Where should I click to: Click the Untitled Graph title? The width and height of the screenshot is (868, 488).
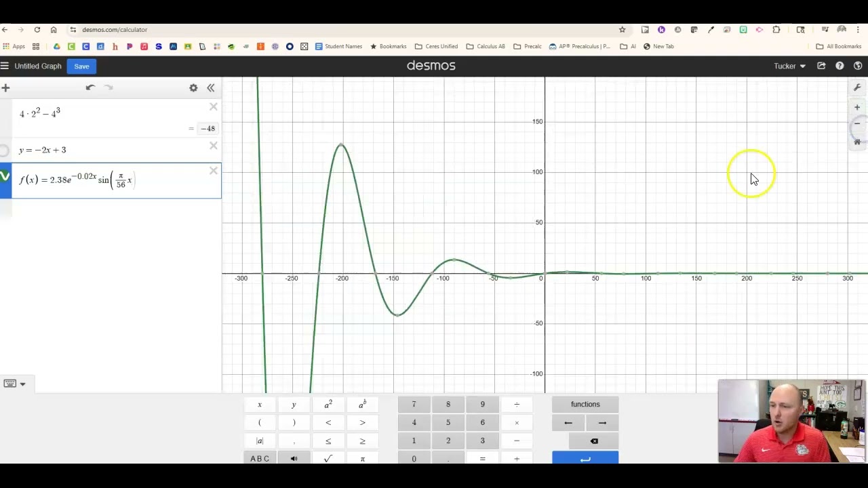point(38,66)
